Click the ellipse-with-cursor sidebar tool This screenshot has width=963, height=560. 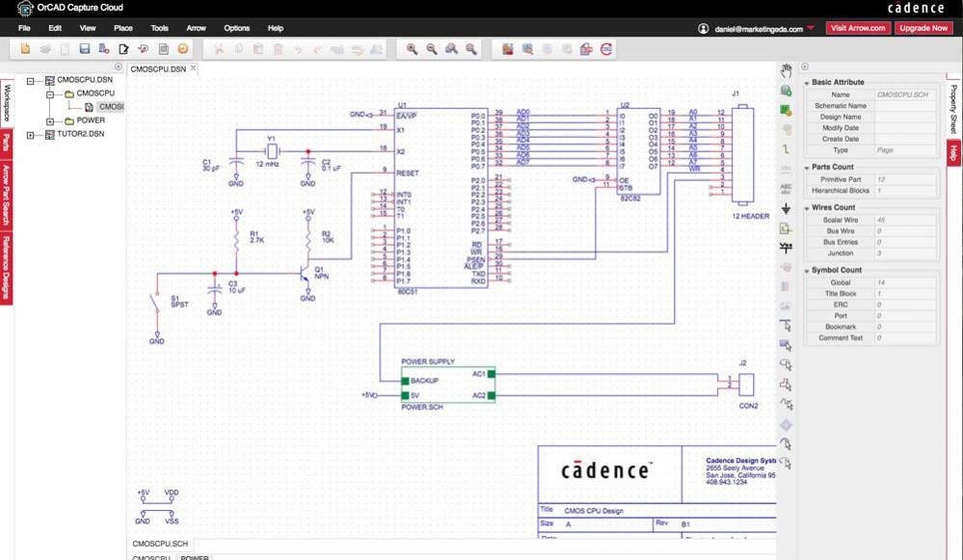787,364
